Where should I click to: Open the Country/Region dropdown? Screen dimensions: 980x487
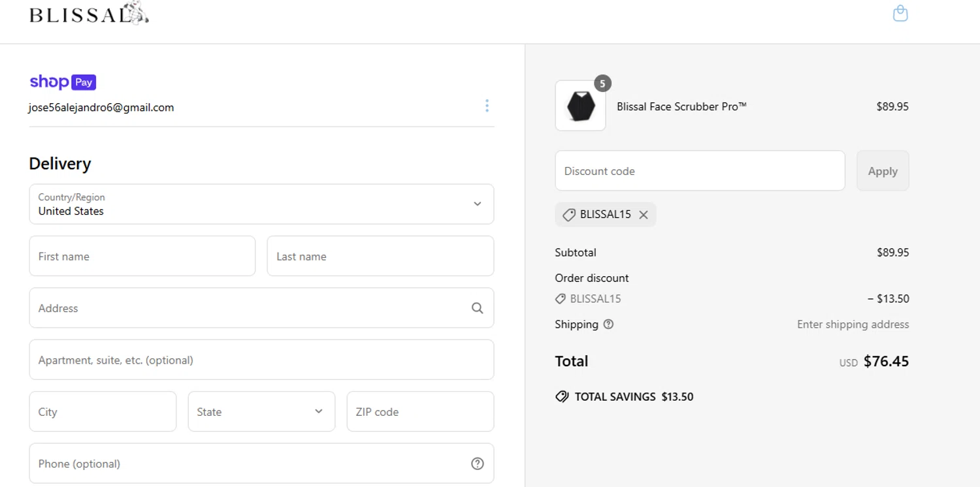(x=261, y=204)
